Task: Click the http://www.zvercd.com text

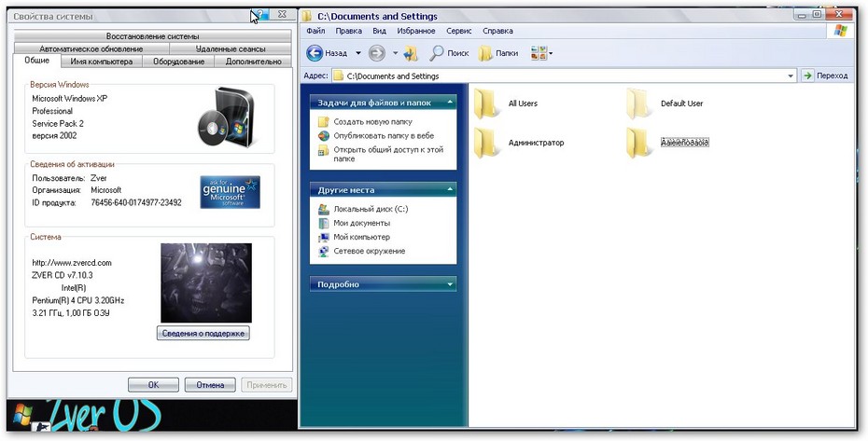Action: pos(72,263)
